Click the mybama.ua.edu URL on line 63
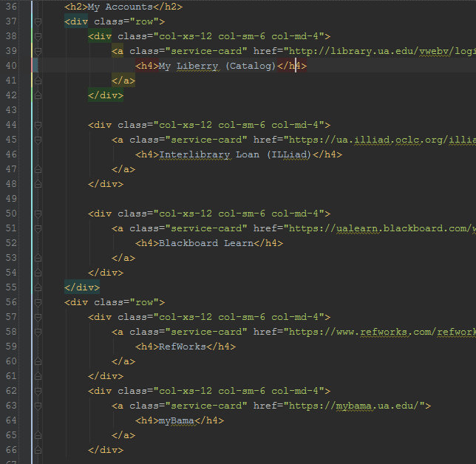Viewport: 476px width, 464px height. coord(354,406)
